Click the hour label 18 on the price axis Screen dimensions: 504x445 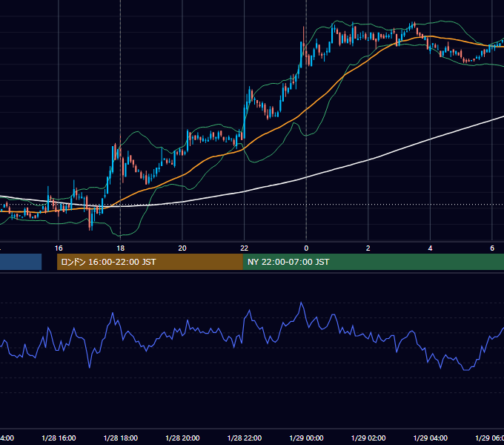tap(121, 248)
